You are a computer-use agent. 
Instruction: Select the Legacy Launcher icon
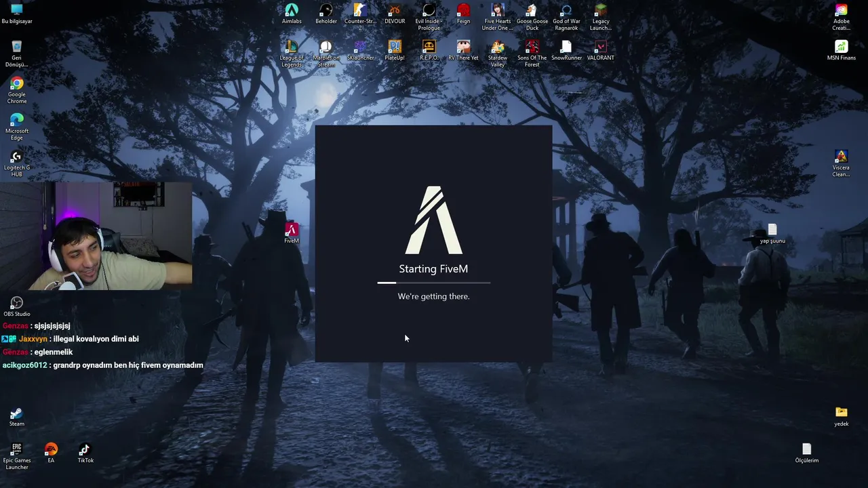(x=601, y=17)
